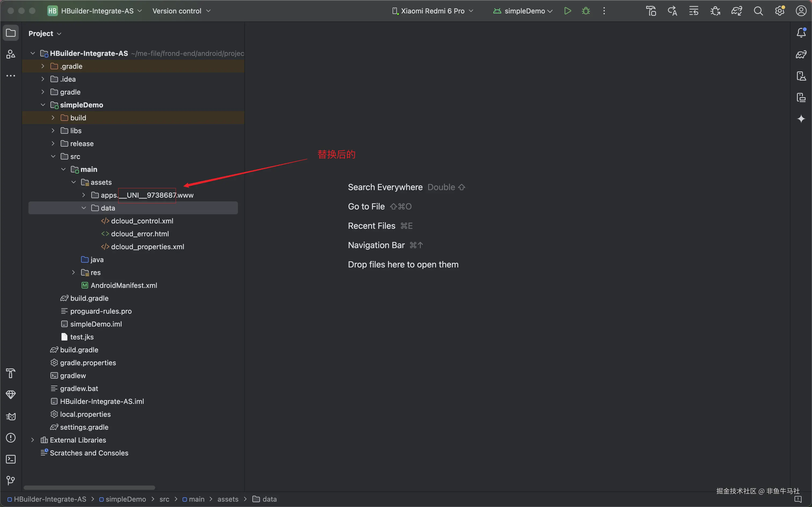Toggle the Project tool window folder button
Image resolution: width=812 pixels, height=507 pixels.
(11, 33)
